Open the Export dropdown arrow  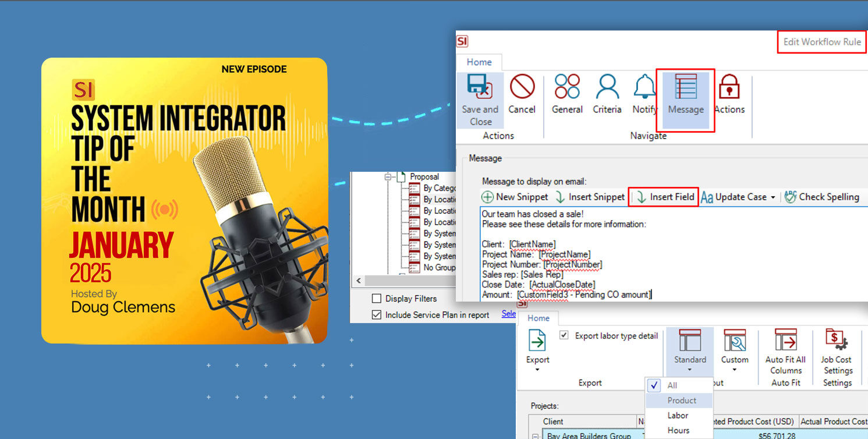537,370
